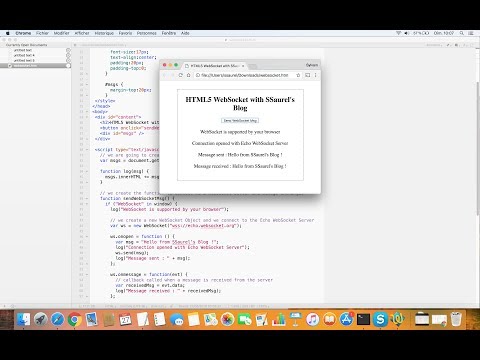480x360 pixels.
Task: Click the cast icon in Chrome toolbar
Action: click(307, 75)
